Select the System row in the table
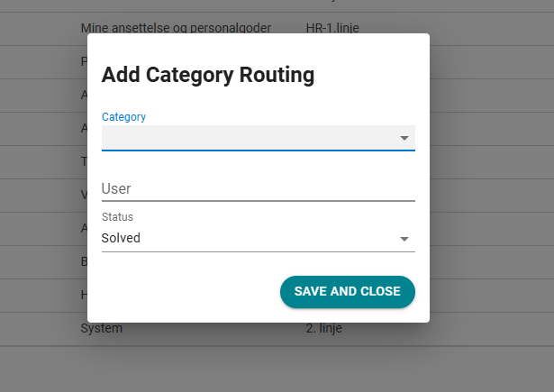The width and height of the screenshot is (554, 392). [101, 329]
